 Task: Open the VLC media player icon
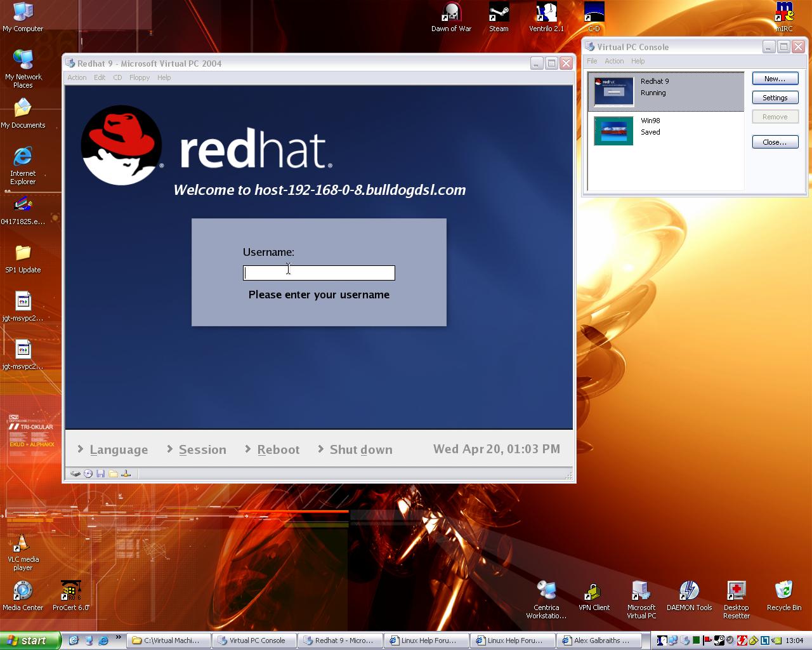pos(23,551)
